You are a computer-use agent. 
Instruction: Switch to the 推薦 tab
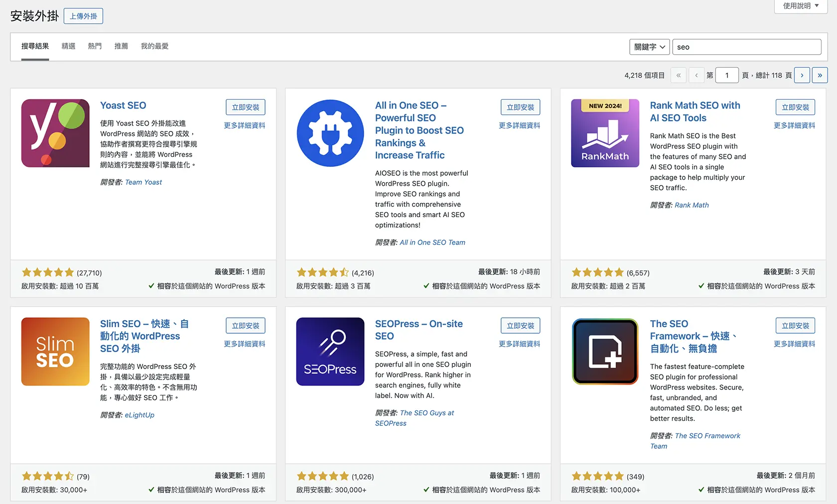pos(121,46)
